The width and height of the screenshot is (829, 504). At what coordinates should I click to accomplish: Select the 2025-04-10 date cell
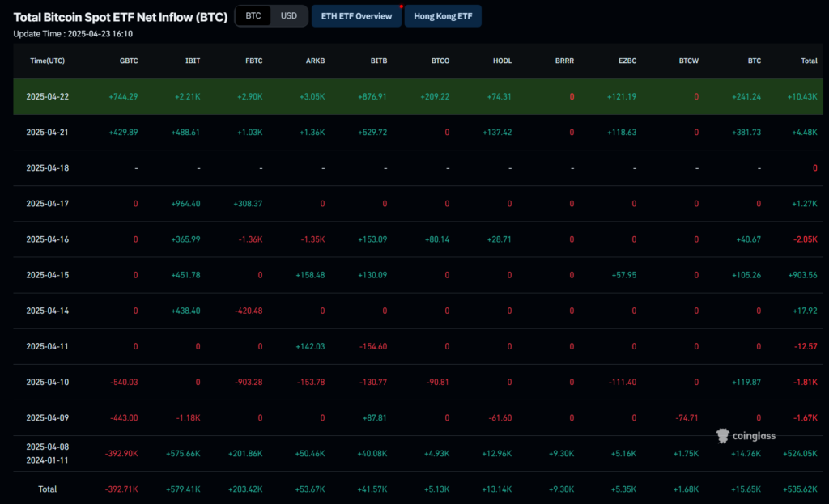(x=48, y=382)
